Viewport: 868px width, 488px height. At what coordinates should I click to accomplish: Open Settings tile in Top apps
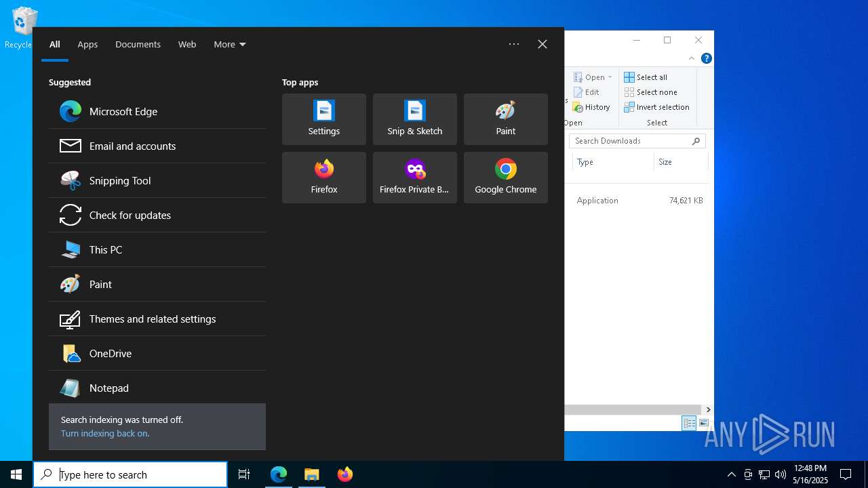[x=324, y=119]
